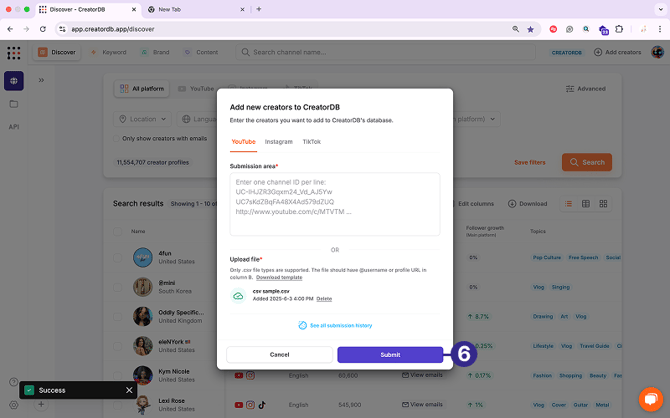Select the YouTube tab in dialog
This screenshot has width=670, height=418.
(244, 142)
